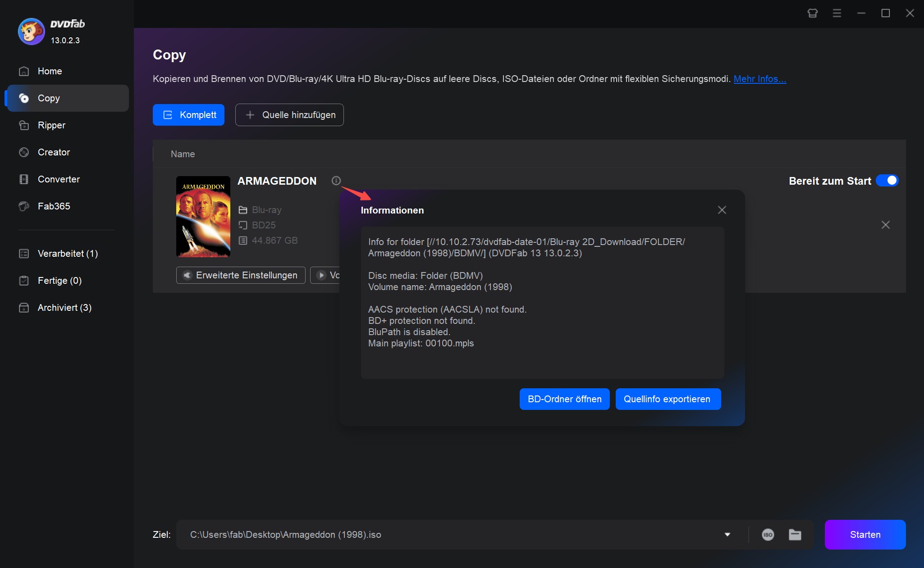Click the info icon next to ARMAGEDDON
Viewport: 924px width, 568px height.
pos(336,181)
